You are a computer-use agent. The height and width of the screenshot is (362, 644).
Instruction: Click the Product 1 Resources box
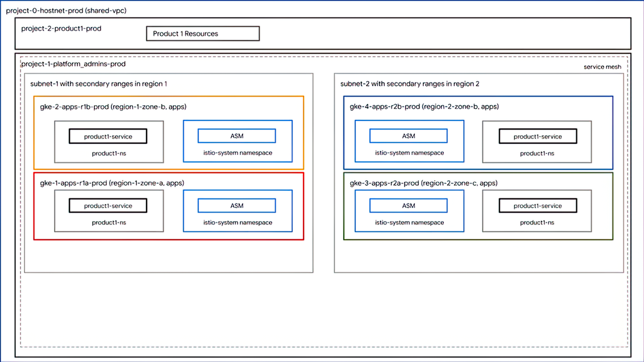click(203, 34)
